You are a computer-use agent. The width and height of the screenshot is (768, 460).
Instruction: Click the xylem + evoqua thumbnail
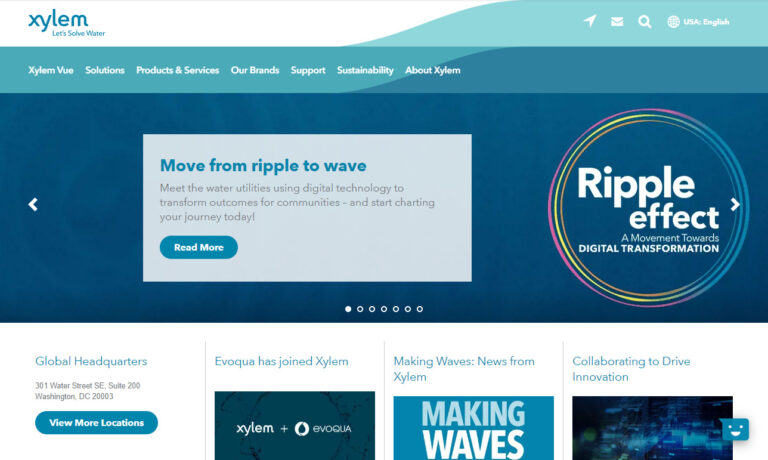click(295, 425)
